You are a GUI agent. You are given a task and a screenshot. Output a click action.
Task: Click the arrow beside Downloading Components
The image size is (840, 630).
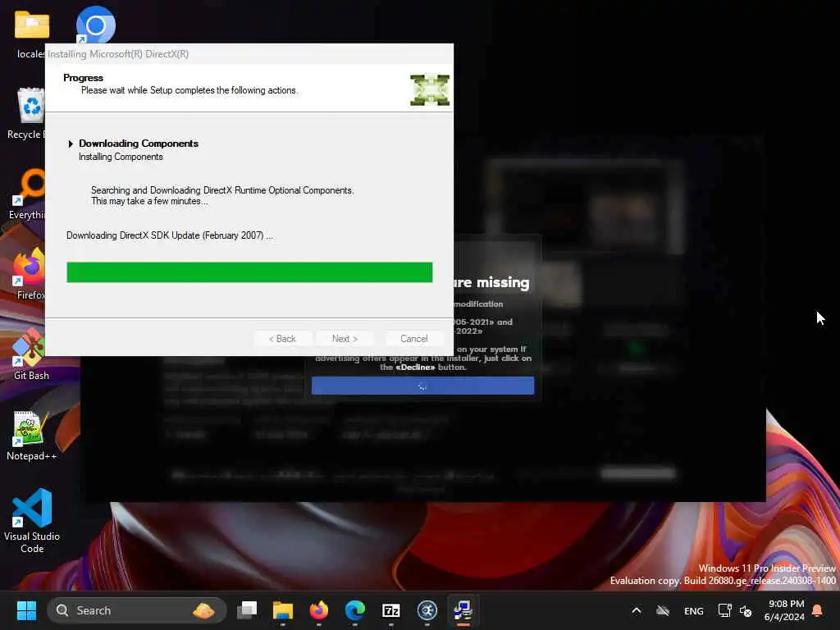71,144
